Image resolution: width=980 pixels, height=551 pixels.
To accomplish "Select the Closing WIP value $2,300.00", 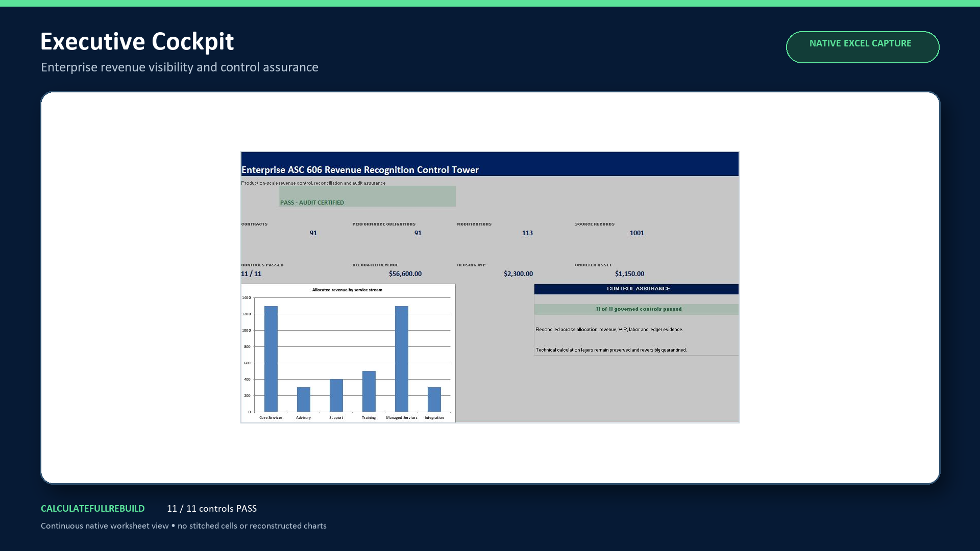I will pyautogui.click(x=518, y=274).
